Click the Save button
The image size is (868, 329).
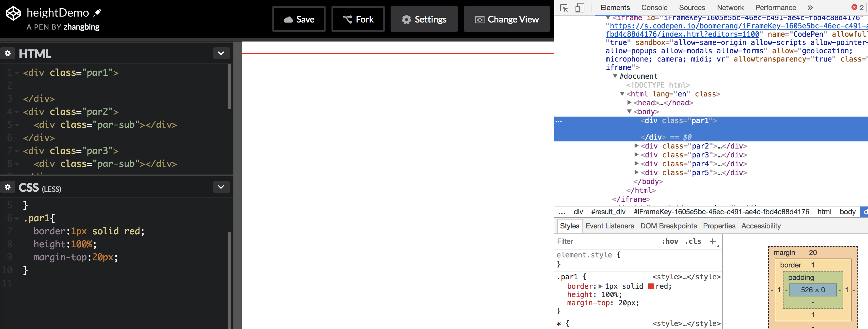point(299,20)
